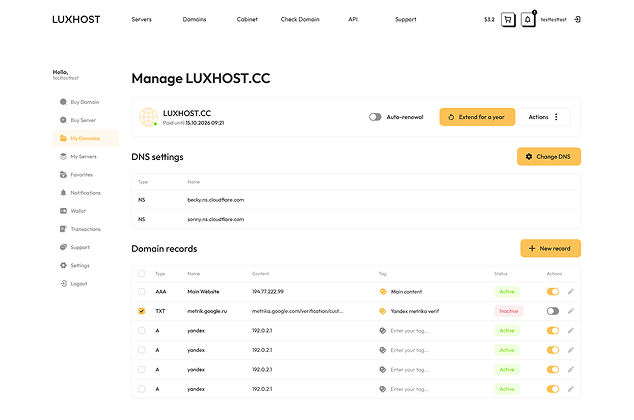
Task: Open notifications bell in header
Action: pyautogui.click(x=528, y=19)
